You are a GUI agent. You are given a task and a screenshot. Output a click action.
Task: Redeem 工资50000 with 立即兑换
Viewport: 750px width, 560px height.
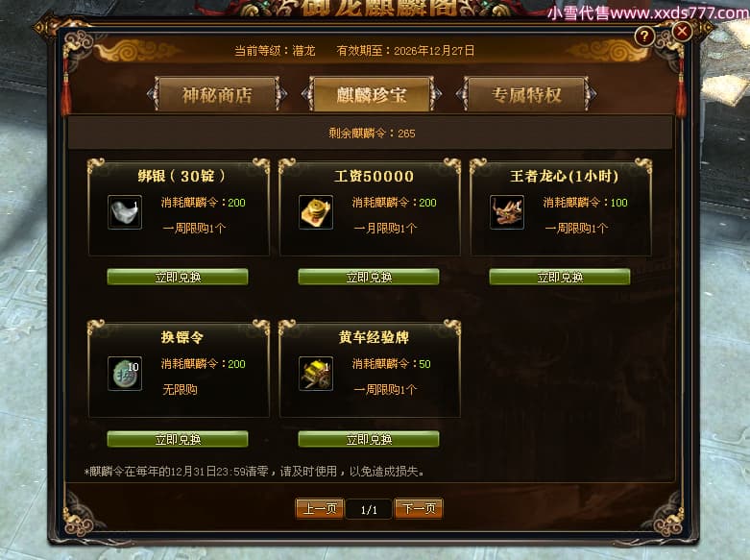coord(369,277)
